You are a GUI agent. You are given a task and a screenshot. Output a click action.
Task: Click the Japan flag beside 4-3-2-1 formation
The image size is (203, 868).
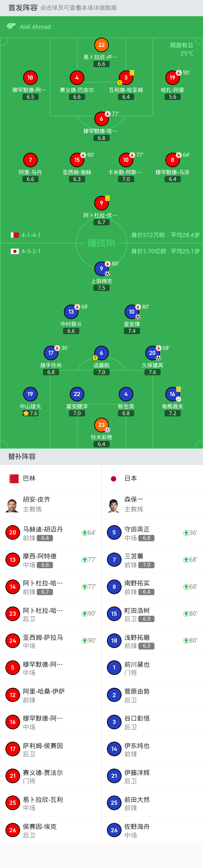pyautogui.click(x=15, y=251)
